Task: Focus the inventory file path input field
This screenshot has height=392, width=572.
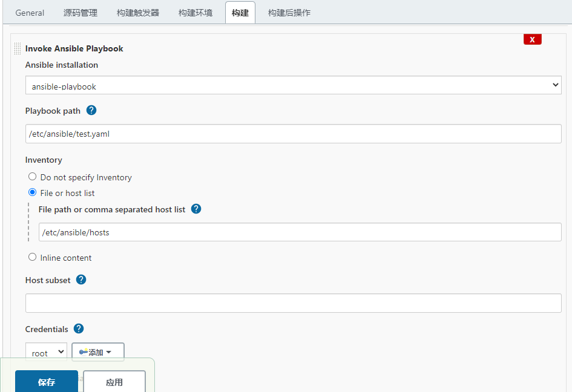Action: click(300, 232)
